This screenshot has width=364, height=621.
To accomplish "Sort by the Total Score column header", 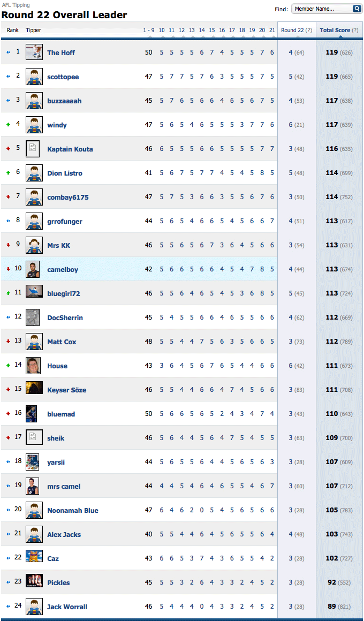I will (x=335, y=30).
